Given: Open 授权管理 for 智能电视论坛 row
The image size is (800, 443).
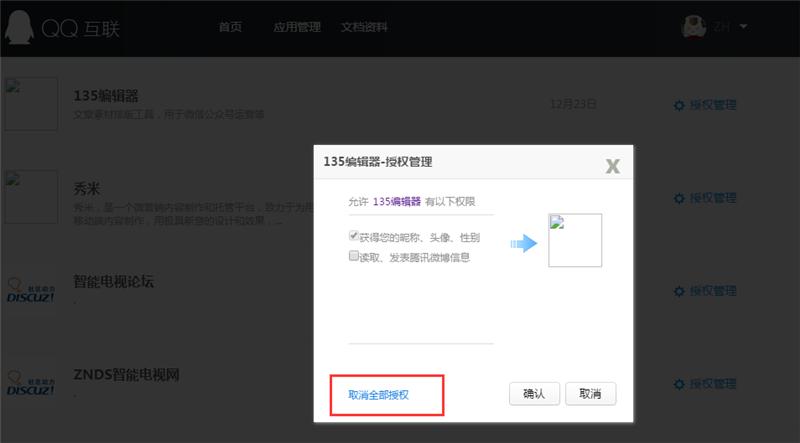Looking at the screenshot, I should [713, 291].
